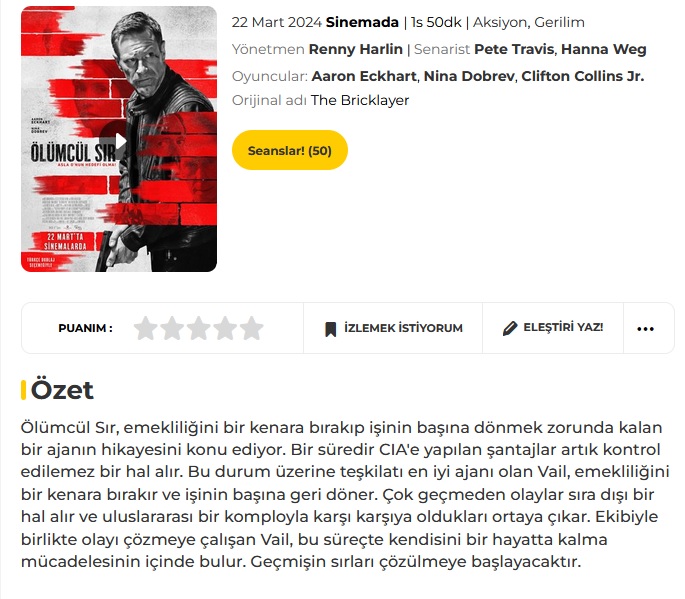This screenshot has width=685, height=599.
Task: Click the Eleştiri Yaz! review button text
Action: (563, 327)
